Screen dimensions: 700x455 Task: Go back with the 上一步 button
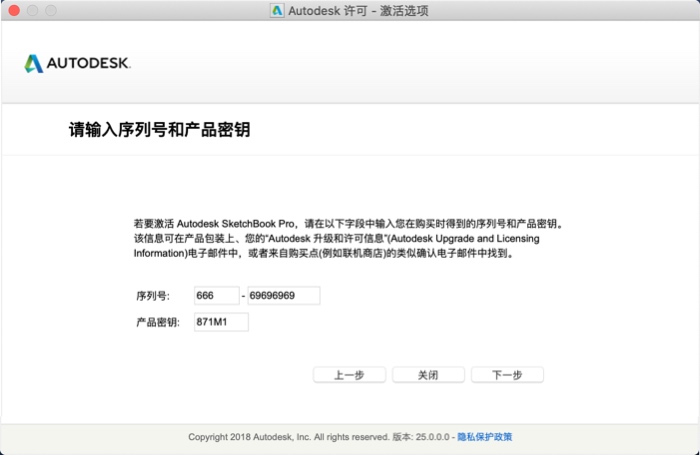tap(349, 375)
